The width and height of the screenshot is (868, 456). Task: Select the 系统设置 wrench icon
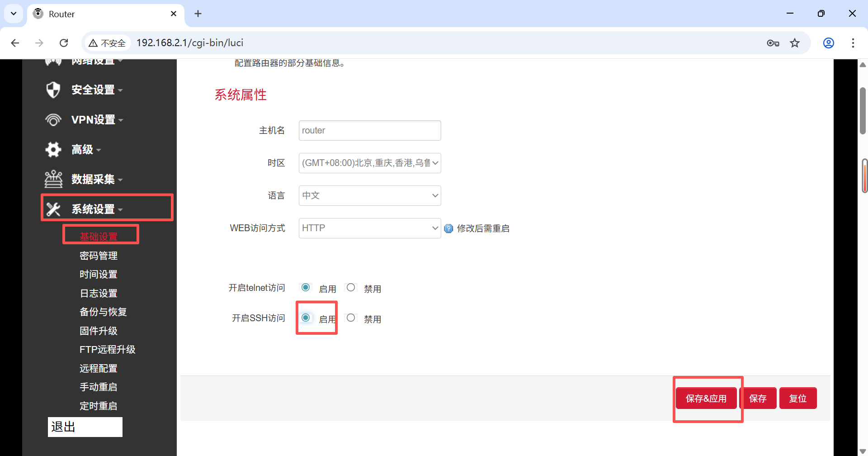[x=53, y=209]
